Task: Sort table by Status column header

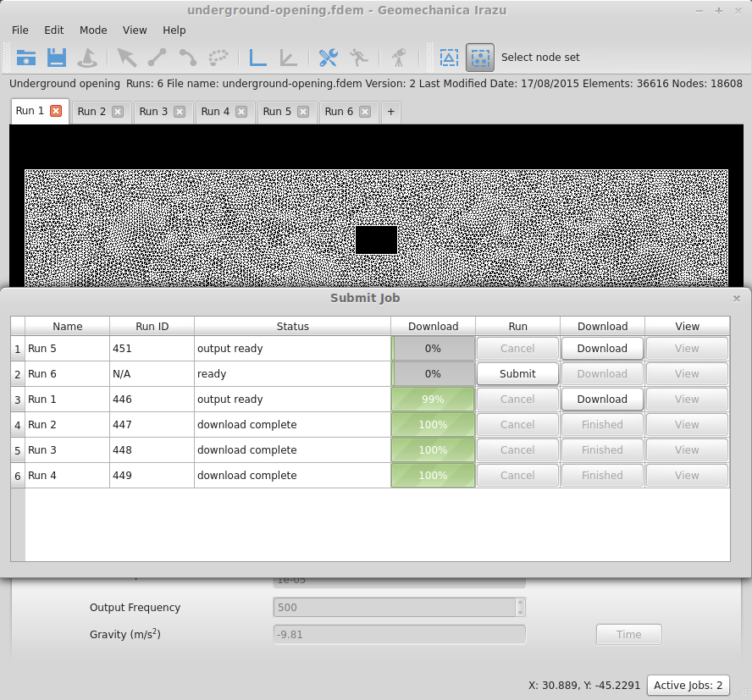Action: click(292, 326)
